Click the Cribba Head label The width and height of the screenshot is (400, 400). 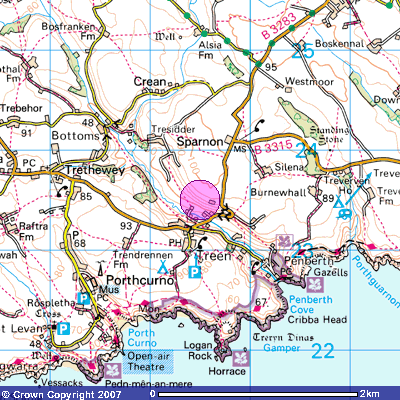click(317, 320)
